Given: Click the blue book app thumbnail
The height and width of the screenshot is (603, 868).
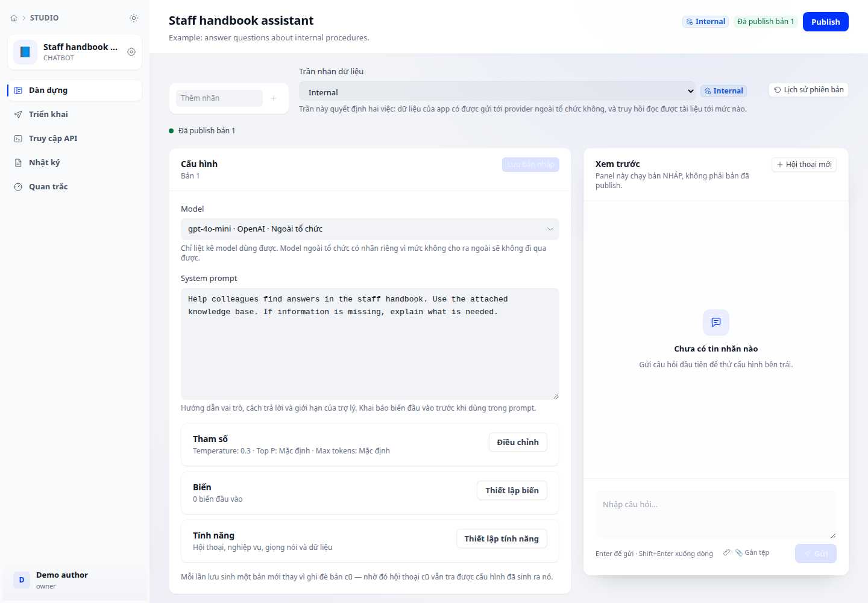Looking at the screenshot, I should click(25, 52).
